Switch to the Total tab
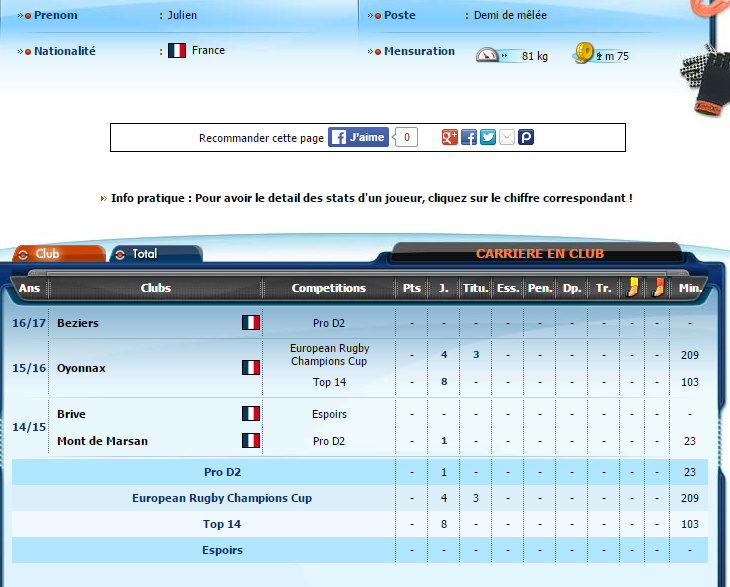The height and width of the screenshot is (587, 730). coord(156,254)
